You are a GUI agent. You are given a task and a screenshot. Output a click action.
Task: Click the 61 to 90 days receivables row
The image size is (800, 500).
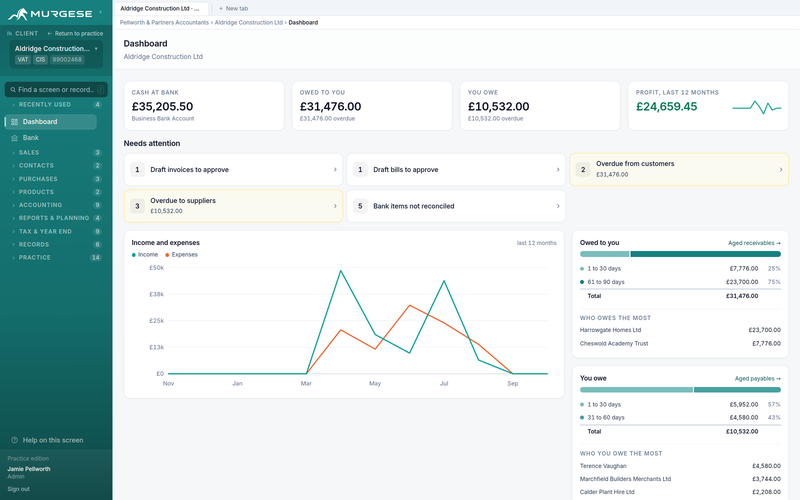point(680,282)
